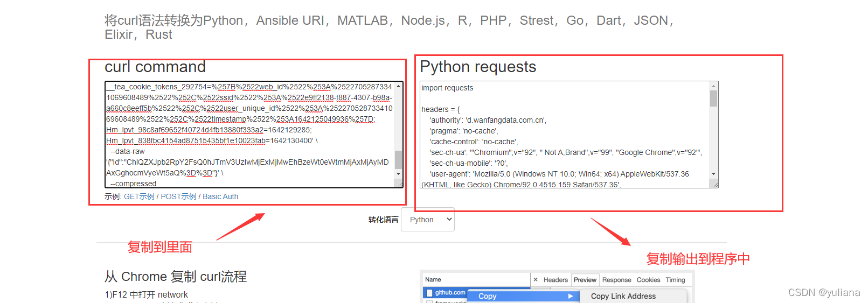Viewport: 868px width, 303px height.
Task: Click the 'import requests' line
Action: pos(447,88)
